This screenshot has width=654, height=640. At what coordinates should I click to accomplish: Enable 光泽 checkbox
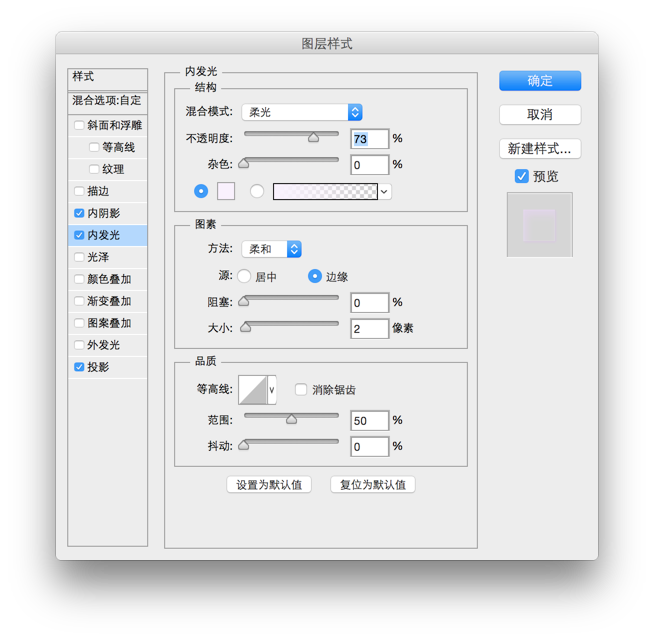point(79,257)
